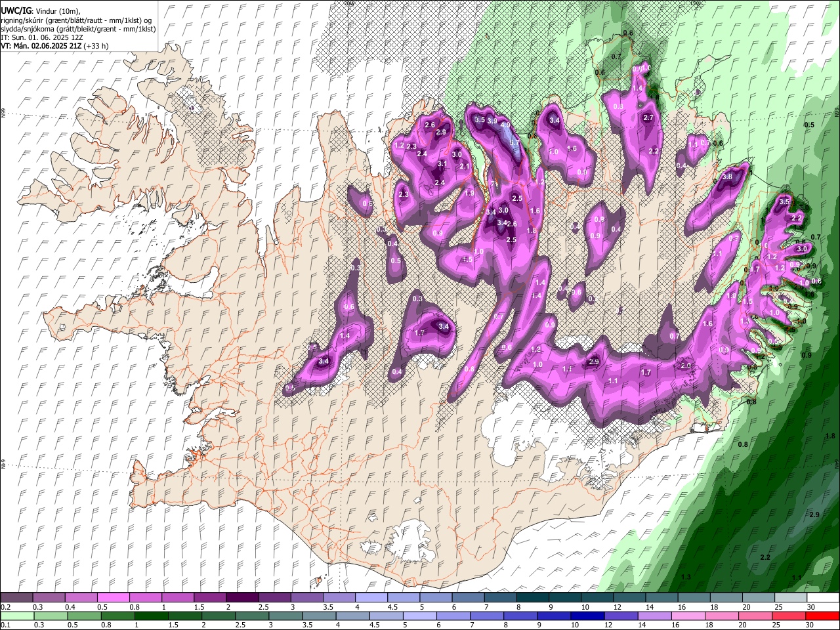Select the 2.7 precipitation value on the map

(648, 117)
